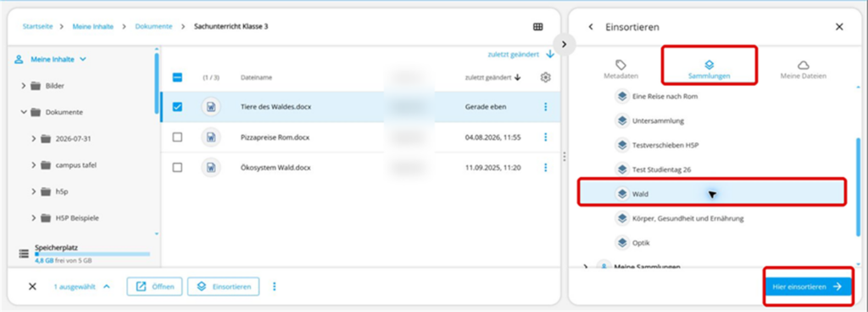
Task: Expand the 2026-07-31 folder
Action: click(x=34, y=139)
